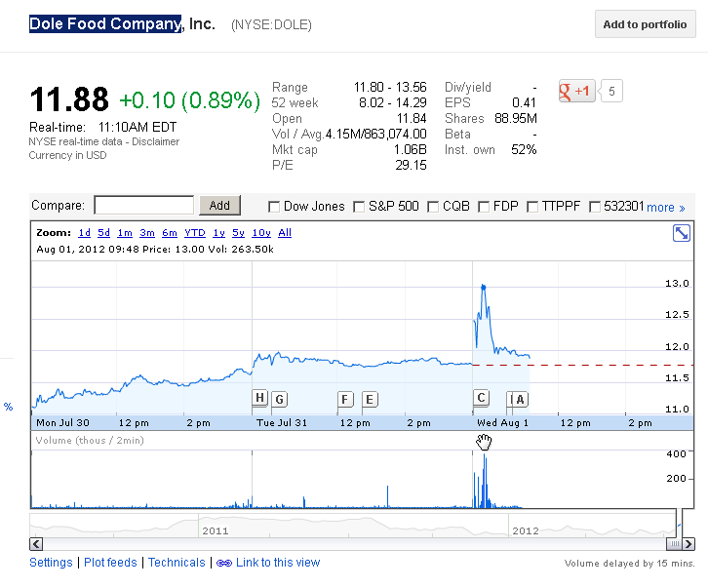Viewport: 708px width, 588px height.
Task: Set chart zoom to 10y
Action: coord(261,233)
